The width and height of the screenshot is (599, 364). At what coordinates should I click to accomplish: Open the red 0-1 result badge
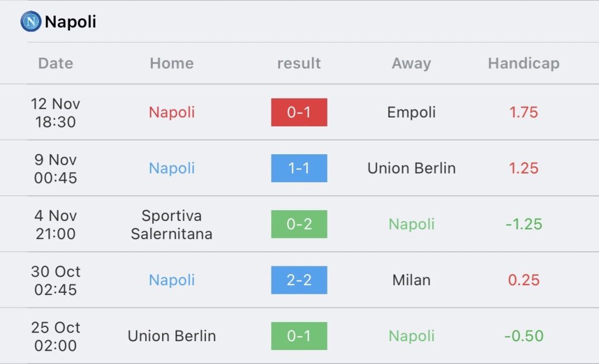[299, 112]
